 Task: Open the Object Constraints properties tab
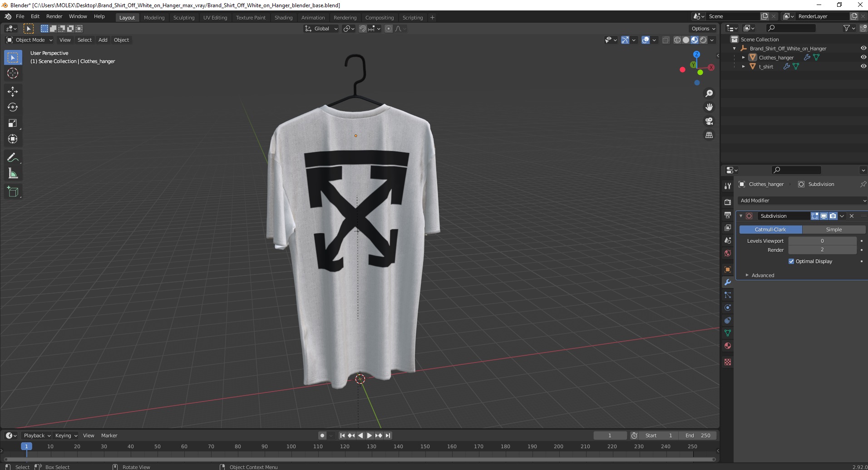728,320
